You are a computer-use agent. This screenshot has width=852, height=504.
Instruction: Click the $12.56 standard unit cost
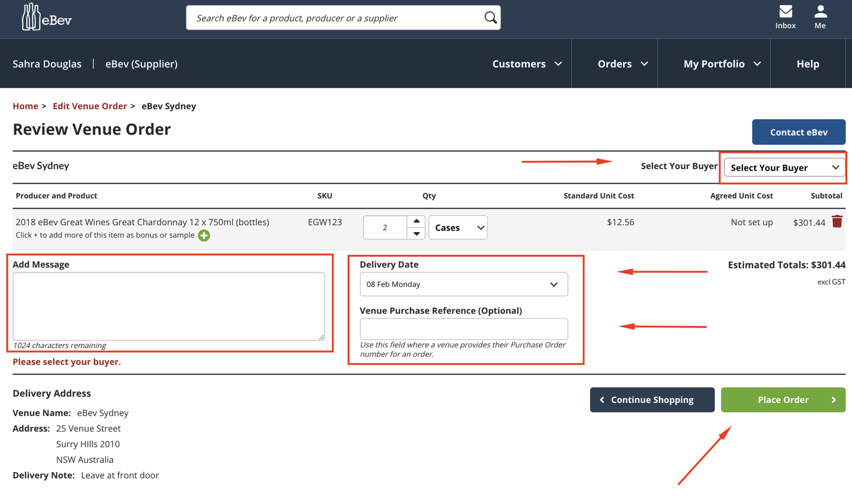(x=621, y=222)
